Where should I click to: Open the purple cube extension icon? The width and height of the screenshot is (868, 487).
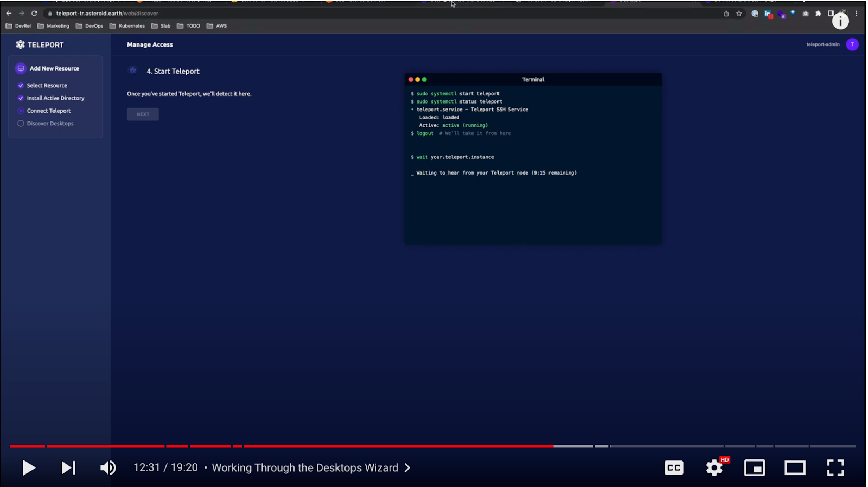click(x=781, y=14)
